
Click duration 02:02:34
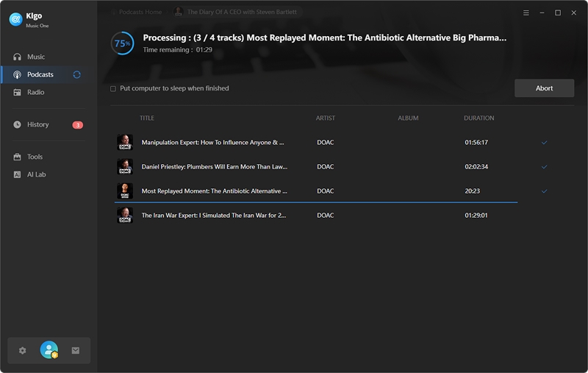point(476,167)
